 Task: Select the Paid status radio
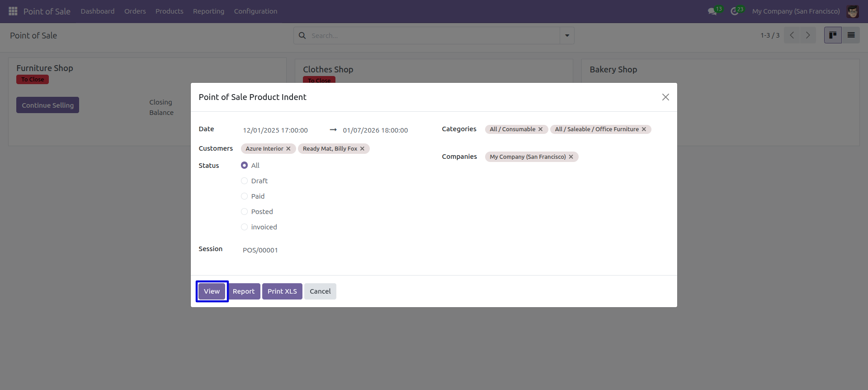coord(244,196)
